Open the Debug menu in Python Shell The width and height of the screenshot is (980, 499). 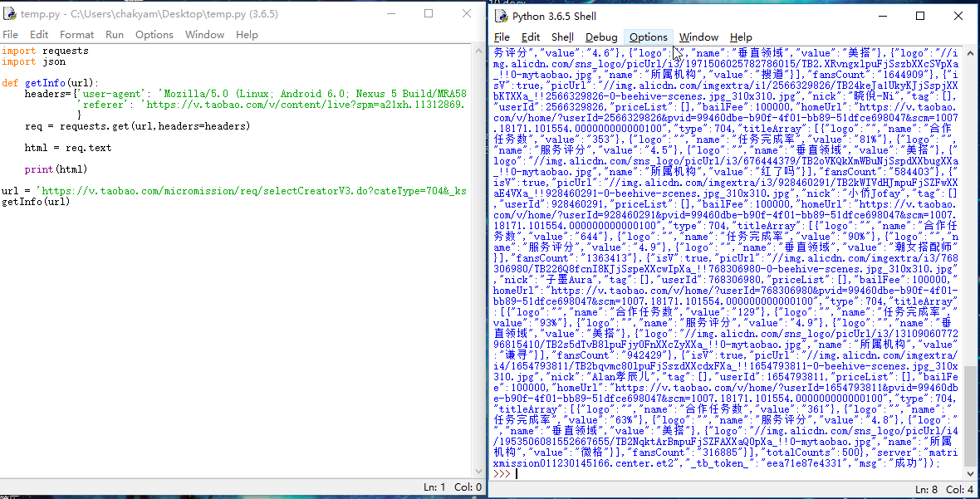[x=601, y=37]
